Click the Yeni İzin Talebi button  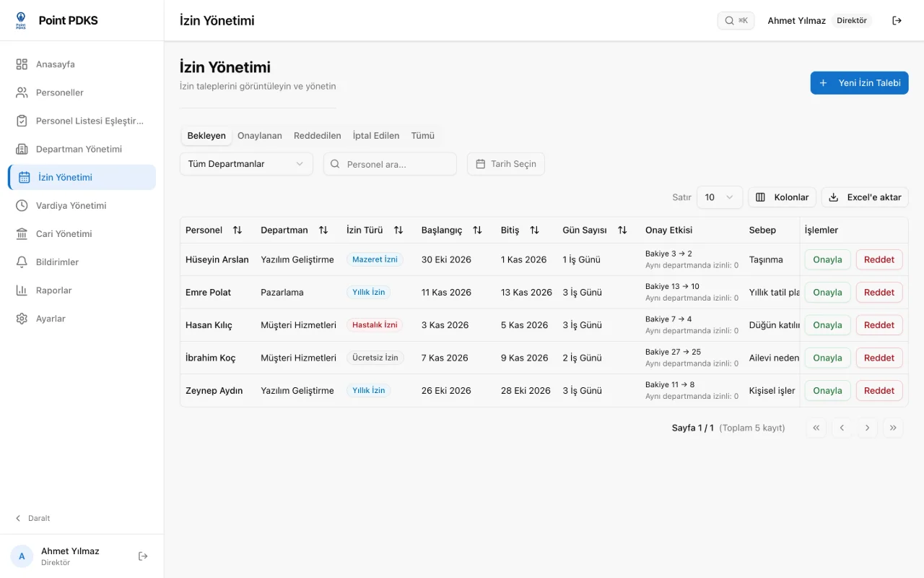click(859, 83)
